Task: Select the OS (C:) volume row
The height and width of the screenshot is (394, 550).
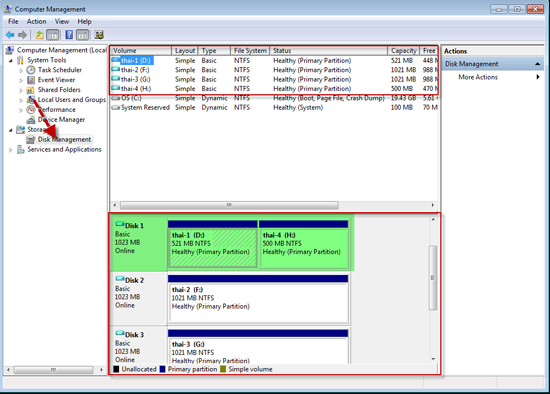Action: point(274,98)
